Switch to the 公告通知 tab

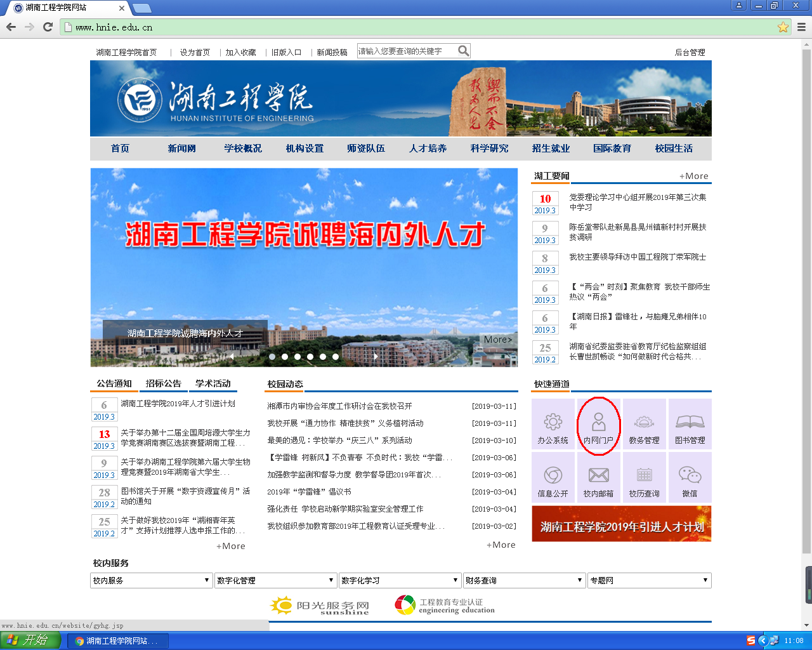(114, 383)
